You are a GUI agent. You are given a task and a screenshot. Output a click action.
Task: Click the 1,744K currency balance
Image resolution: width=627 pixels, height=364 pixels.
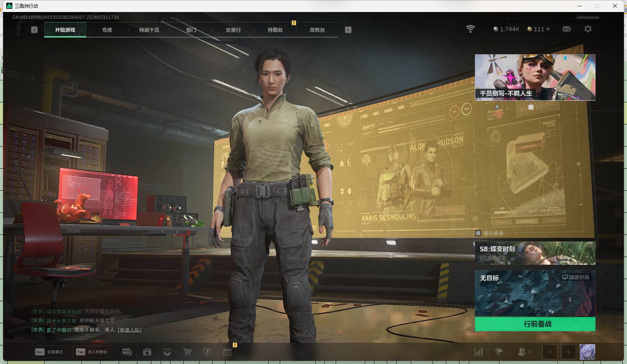tap(506, 29)
